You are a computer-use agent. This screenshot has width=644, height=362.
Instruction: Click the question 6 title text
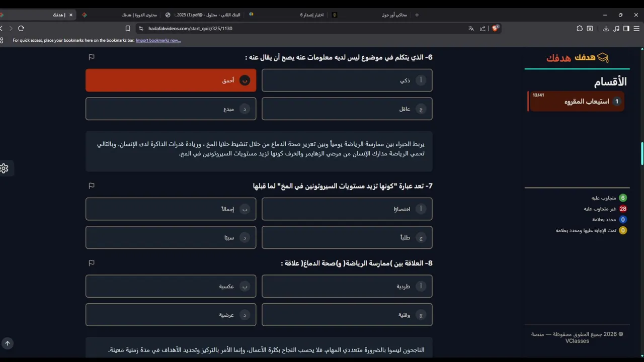(x=339, y=57)
